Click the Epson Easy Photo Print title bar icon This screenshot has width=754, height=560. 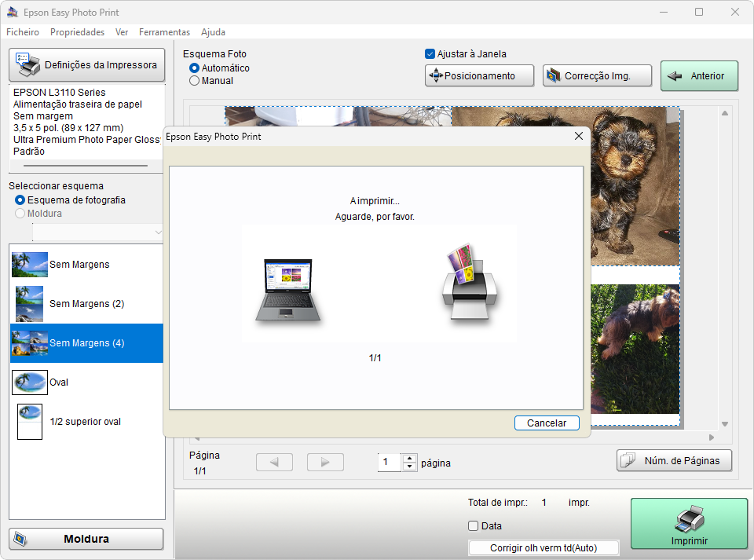click(x=13, y=12)
